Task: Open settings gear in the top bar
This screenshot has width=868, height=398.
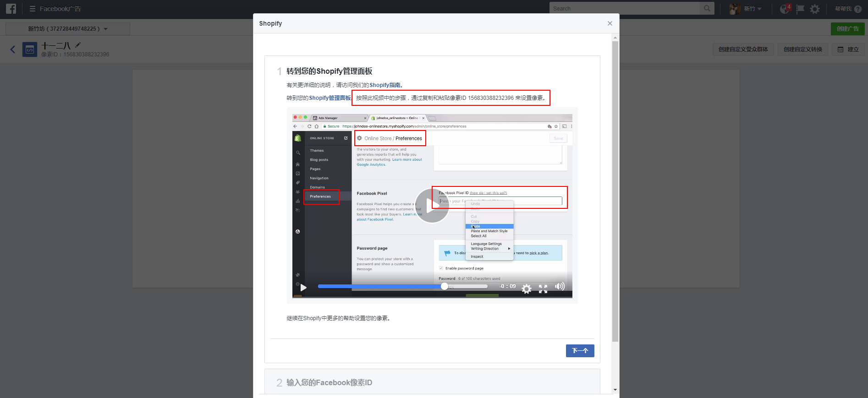Action: point(815,9)
